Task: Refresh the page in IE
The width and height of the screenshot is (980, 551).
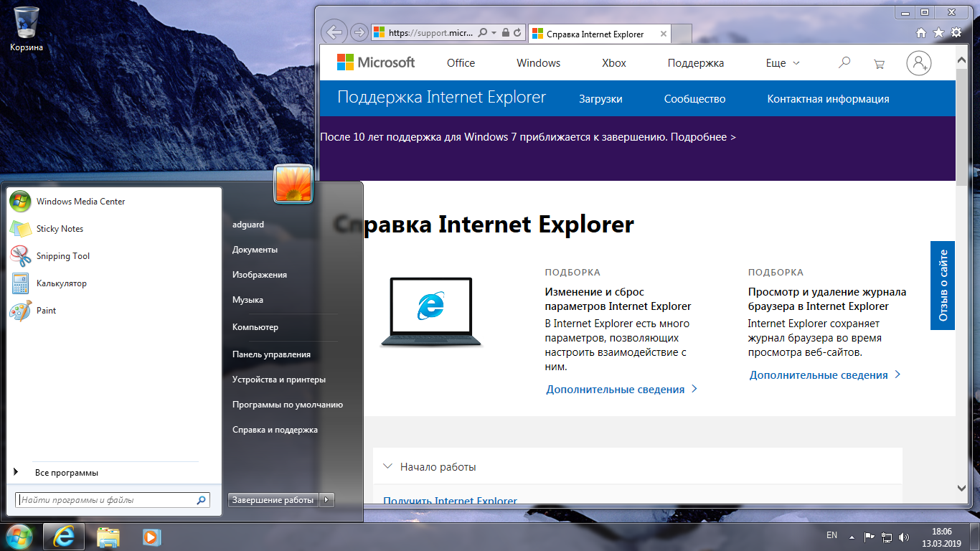Action: point(517,32)
